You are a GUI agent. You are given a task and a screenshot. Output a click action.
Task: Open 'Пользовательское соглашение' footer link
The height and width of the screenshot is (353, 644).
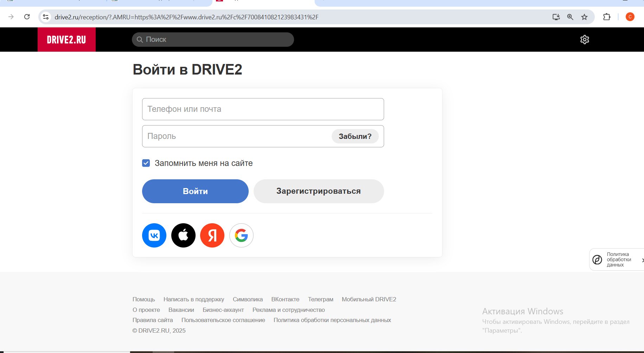click(223, 320)
